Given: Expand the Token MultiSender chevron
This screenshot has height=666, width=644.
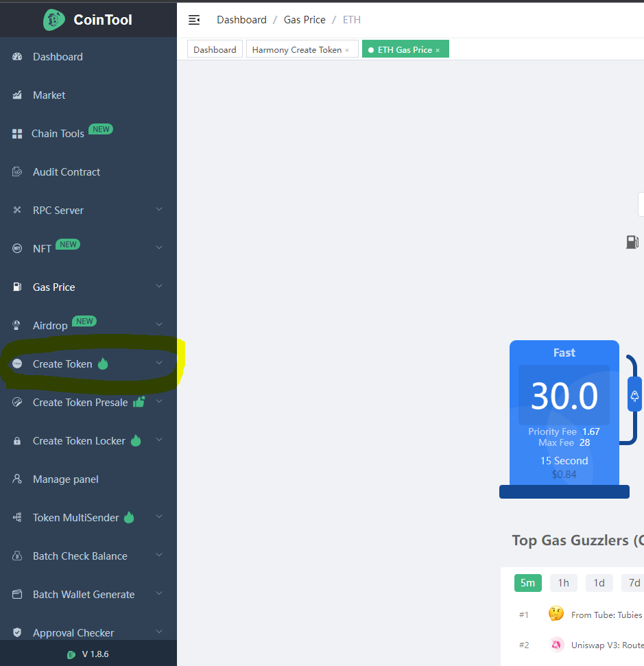Looking at the screenshot, I should [x=159, y=516].
